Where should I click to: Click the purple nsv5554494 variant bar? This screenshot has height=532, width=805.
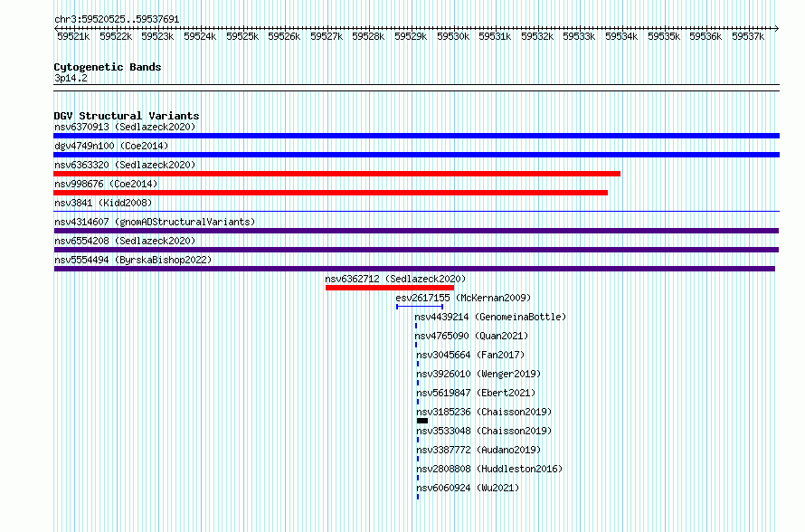pyautogui.click(x=414, y=269)
